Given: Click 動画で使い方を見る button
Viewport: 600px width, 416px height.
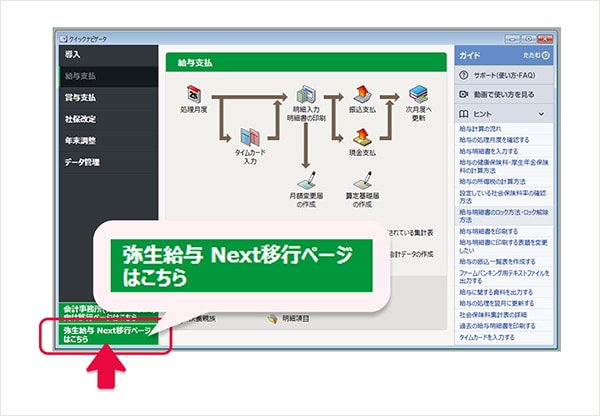Looking at the screenshot, I should [x=504, y=94].
